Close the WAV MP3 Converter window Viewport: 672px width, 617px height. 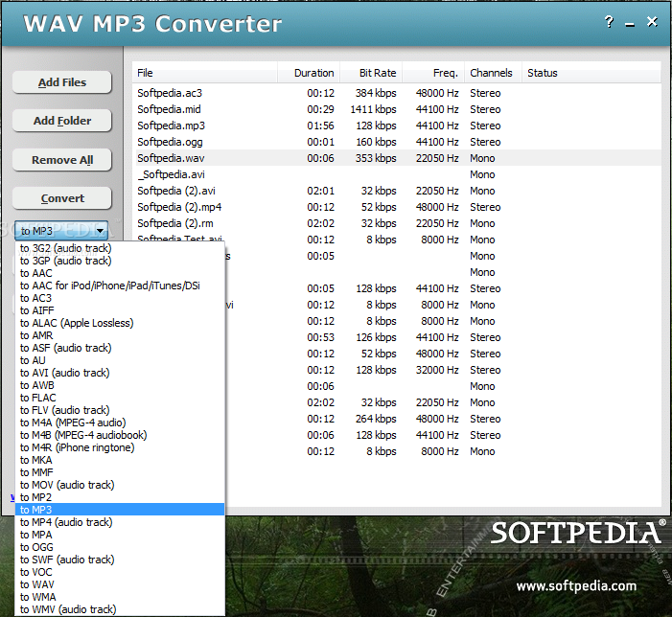(652, 22)
